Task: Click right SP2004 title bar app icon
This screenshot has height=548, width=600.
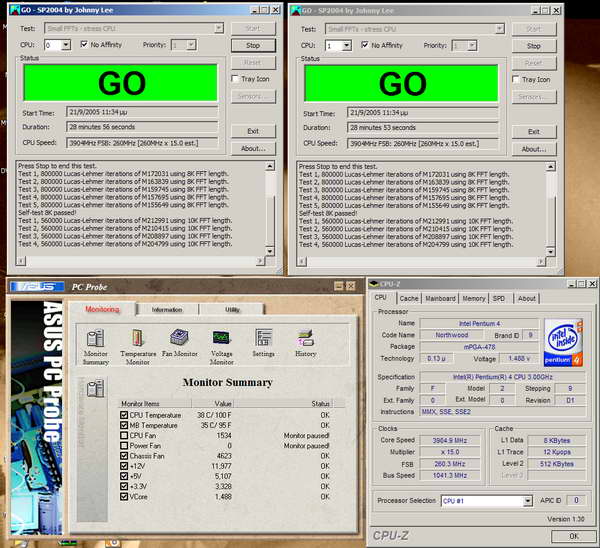Action: click(x=295, y=10)
